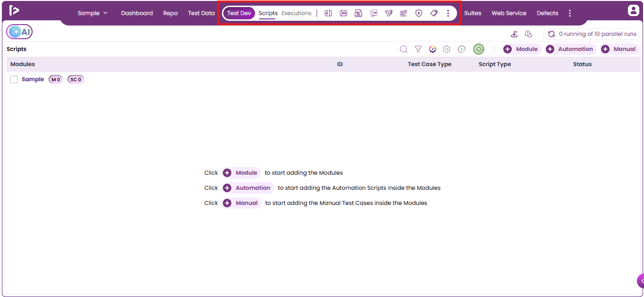Click the M 0 badge beside Sample
This screenshot has height=297, width=644.
pos(56,79)
